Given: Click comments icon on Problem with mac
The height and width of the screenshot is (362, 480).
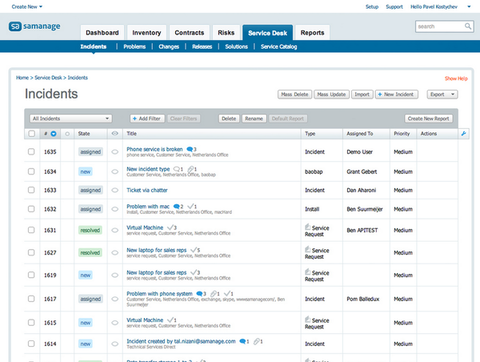Looking at the screenshot, I should (177, 207).
